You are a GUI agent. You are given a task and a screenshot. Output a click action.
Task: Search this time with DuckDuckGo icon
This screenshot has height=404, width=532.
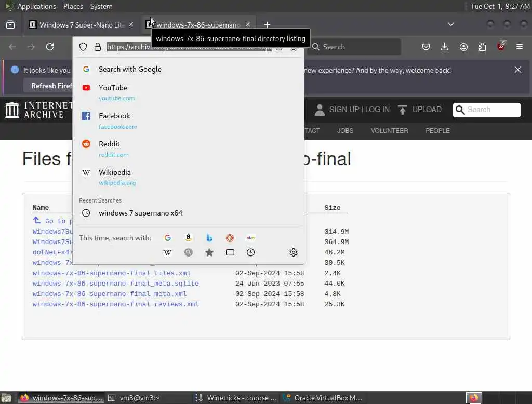pyautogui.click(x=230, y=238)
